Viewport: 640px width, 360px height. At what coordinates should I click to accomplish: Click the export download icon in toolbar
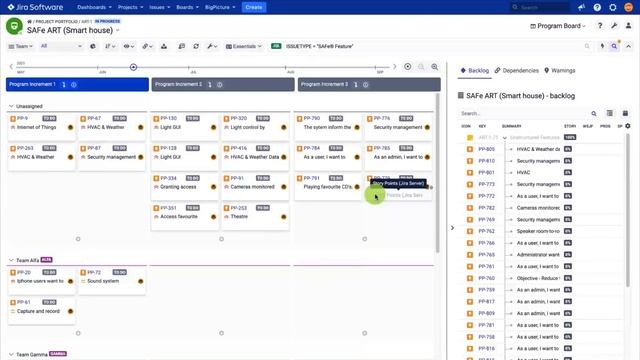click(164, 46)
